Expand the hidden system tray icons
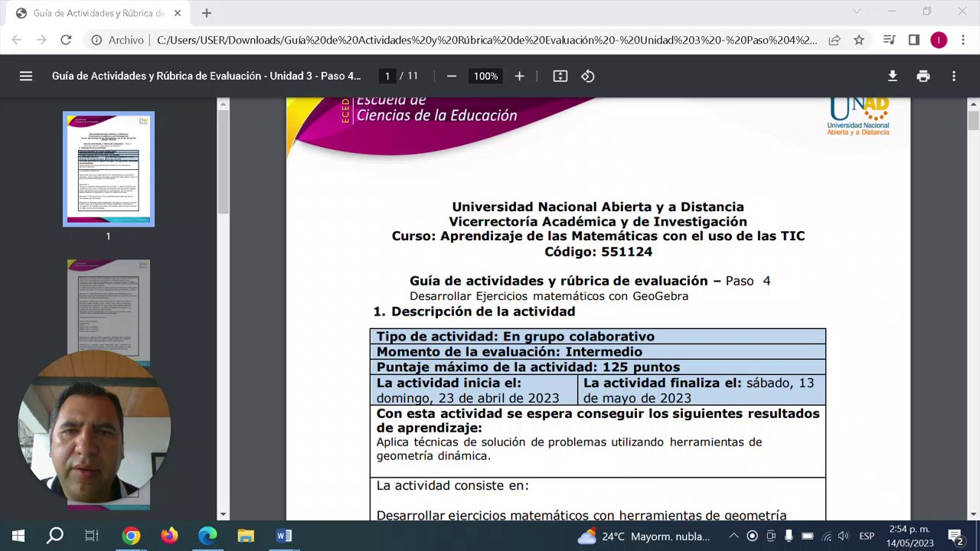This screenshot has height=551, width=980. (733, 536)
